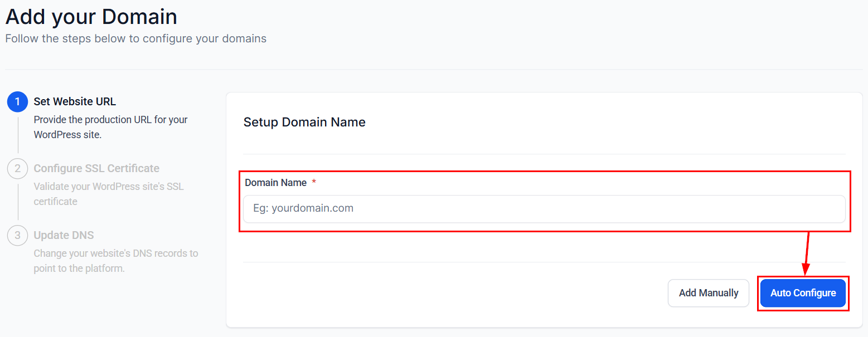Click the connector line between steps 2 and 3
The width and height of the screenshot is (868, 337).
pyautogui.click(x=18, y=202)
